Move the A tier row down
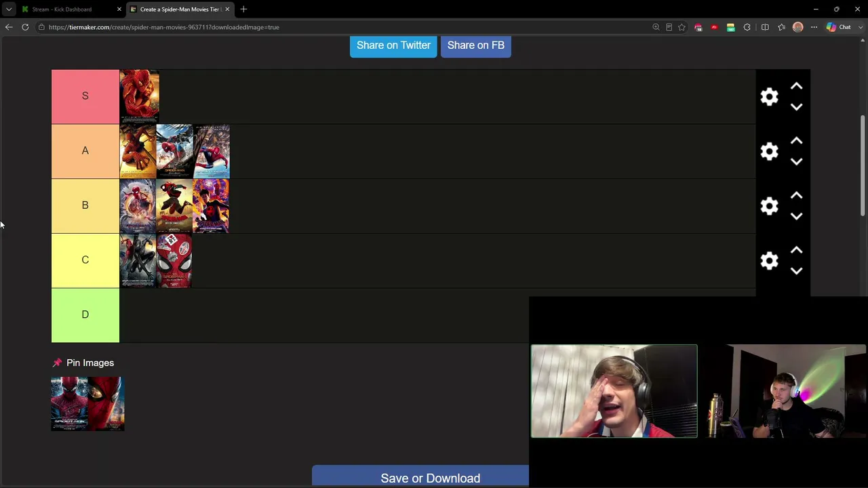This screenshot has width=868, height=488. tap(796, 162)
